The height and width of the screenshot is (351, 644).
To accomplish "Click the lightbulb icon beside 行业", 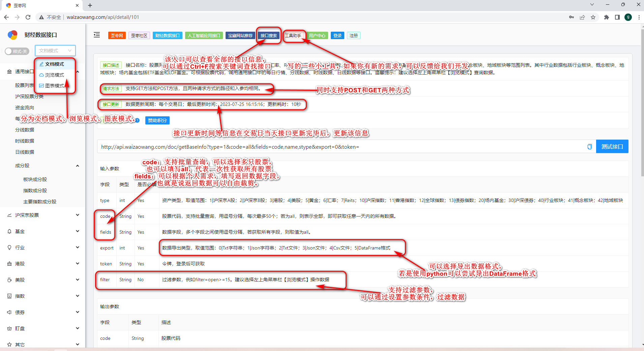I will pyautogui.click(x=9, y=247).
